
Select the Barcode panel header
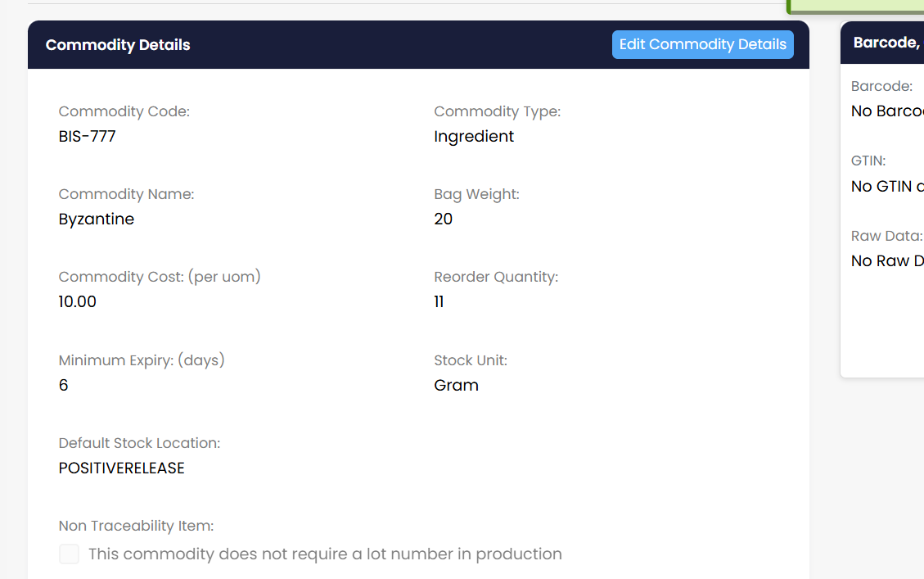pos(884,43)
